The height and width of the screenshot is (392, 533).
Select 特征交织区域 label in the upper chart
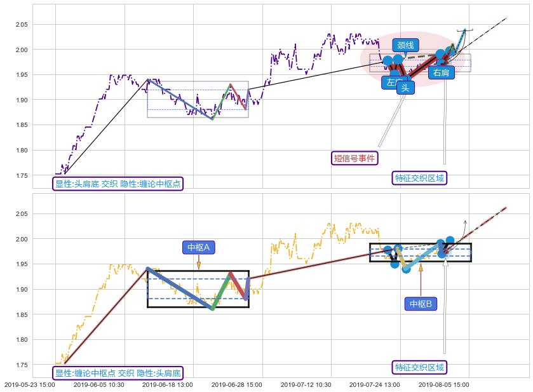tap(420, 178)
